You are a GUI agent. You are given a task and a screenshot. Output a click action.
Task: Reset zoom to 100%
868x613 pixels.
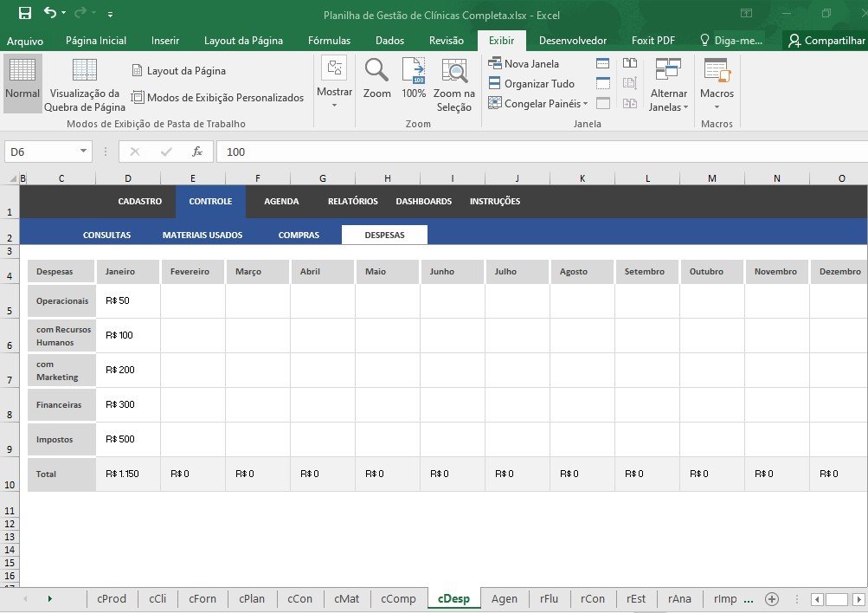coord(414,79)
